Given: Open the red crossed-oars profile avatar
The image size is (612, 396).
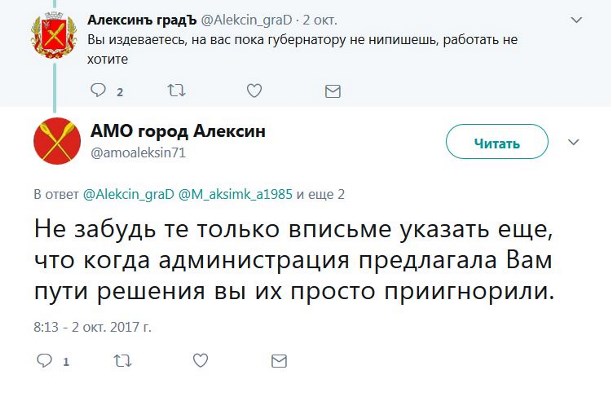Looking at the screenshot, I should tap(57, 141).
